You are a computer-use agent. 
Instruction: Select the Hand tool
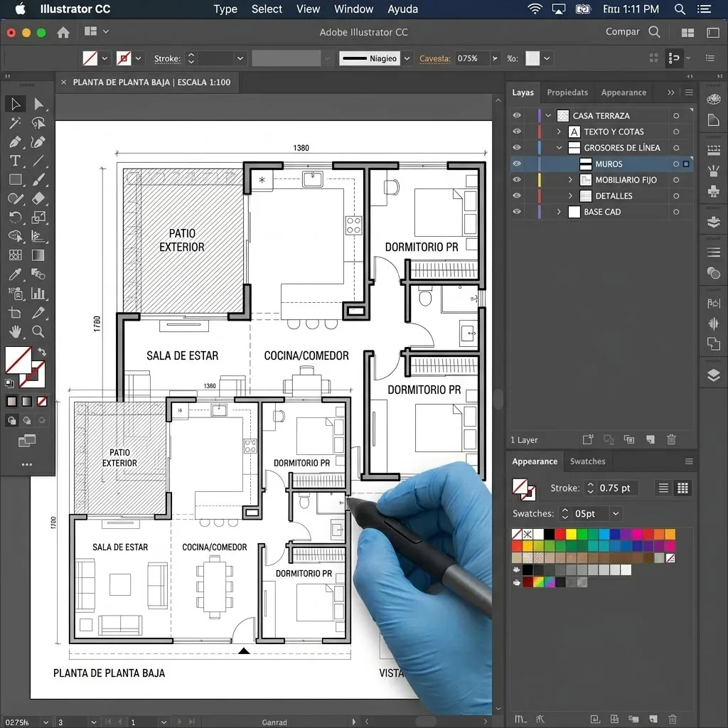[16, 332]
